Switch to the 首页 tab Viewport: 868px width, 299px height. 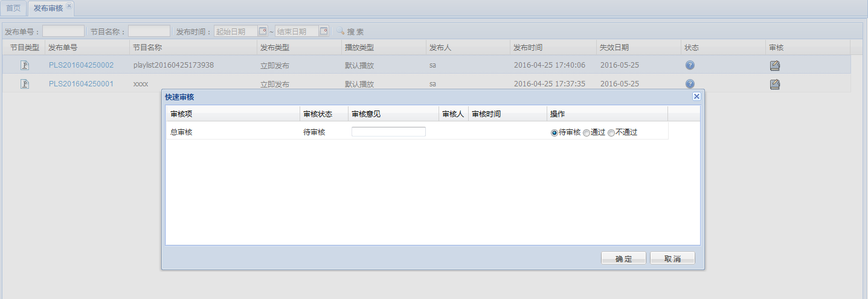point(13,8)
